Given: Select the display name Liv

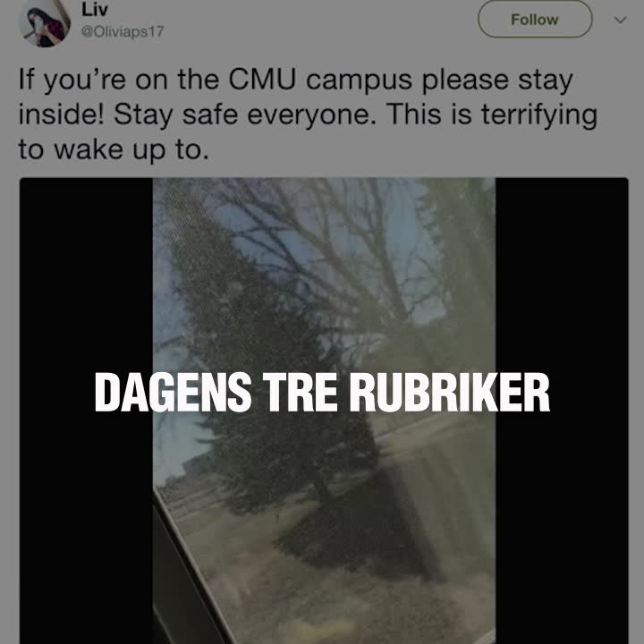Looking at the screenshot, I should coord(95,10).
